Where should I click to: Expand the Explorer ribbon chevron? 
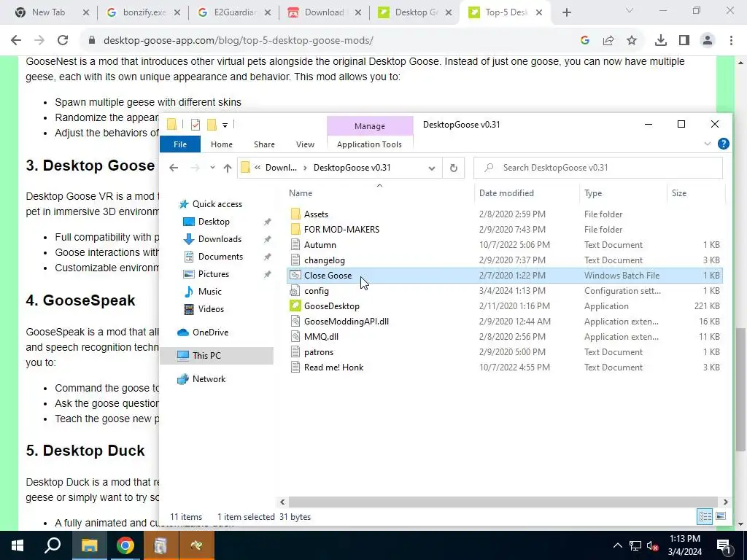708,144
